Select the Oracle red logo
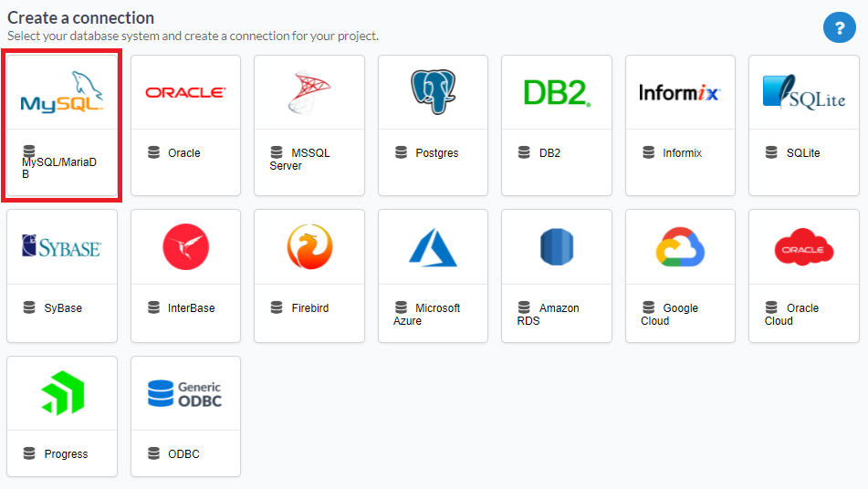The height and width of the screenshot is (489, 868). pos(185,92)
